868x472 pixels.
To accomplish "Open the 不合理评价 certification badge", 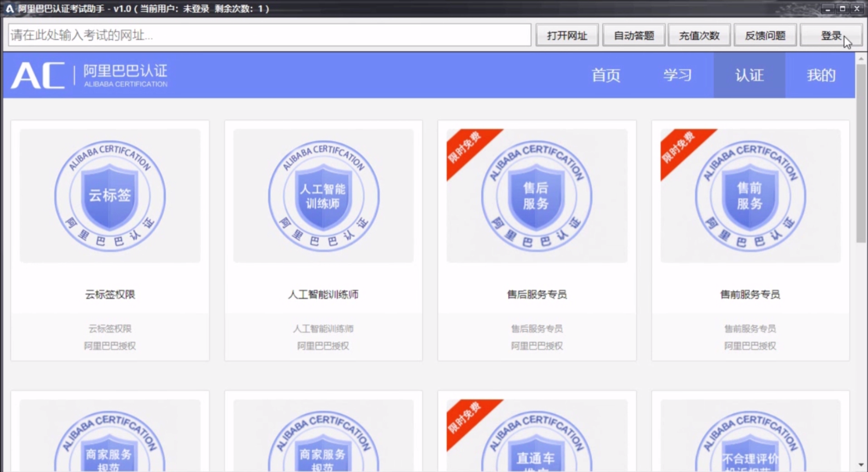I will pos(751,440).
